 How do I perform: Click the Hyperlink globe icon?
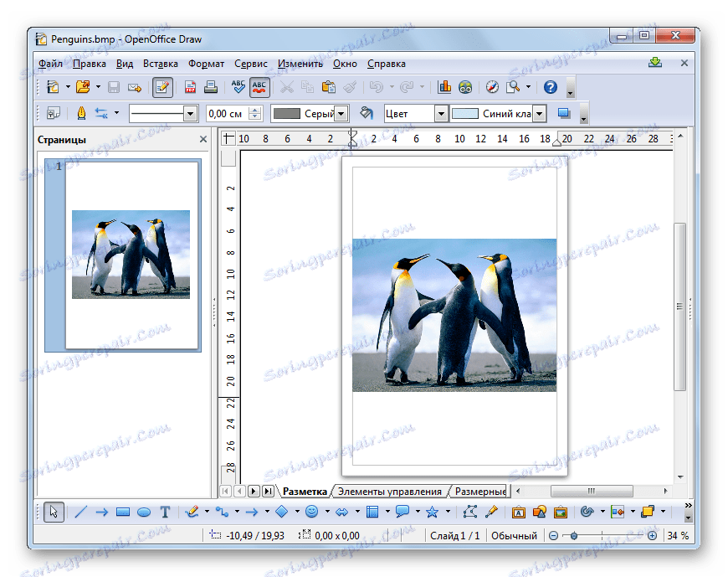pos(465,87)
